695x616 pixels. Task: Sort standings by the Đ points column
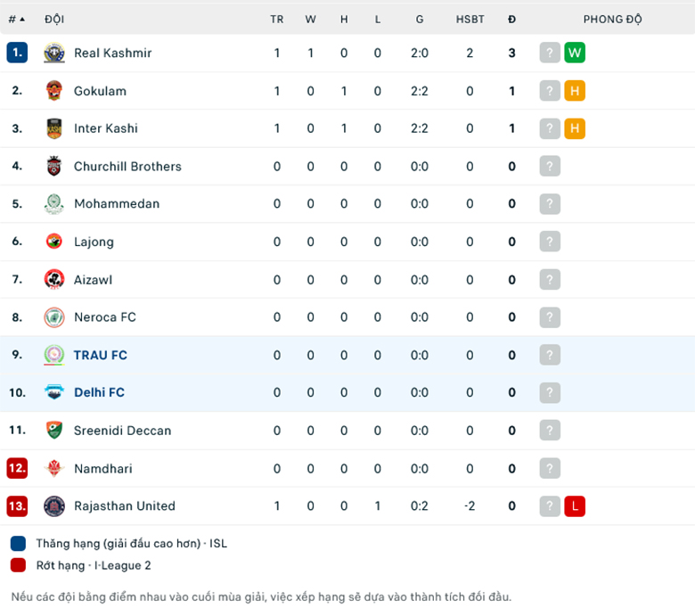[x=511, y=19]
